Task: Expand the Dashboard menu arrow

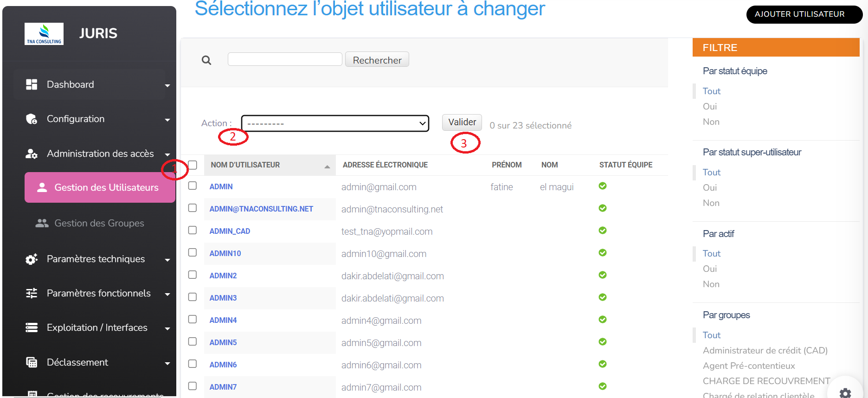Action: pyautogui.click(x=167, y=85)
